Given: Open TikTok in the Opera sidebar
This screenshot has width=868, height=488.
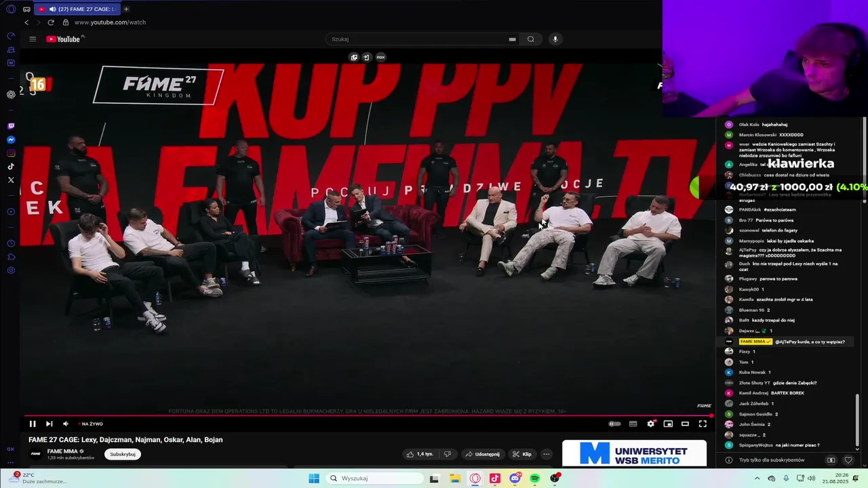Looking at the screenshot, I should [x=11, y=166].
